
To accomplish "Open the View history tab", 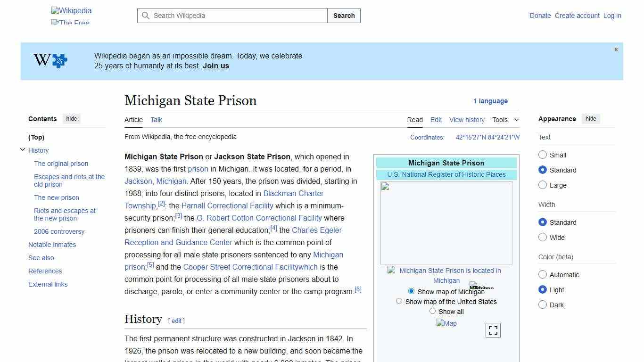I will point(467,120).
